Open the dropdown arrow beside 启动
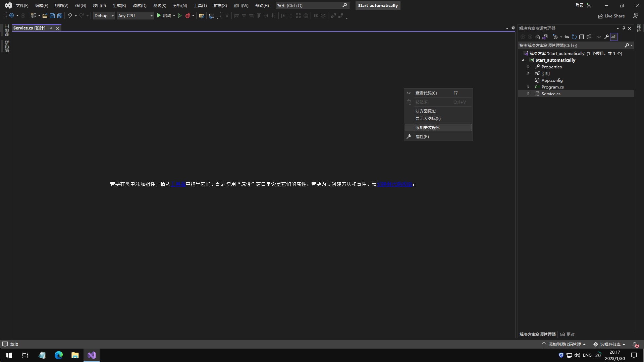 [x=174, y=16]
